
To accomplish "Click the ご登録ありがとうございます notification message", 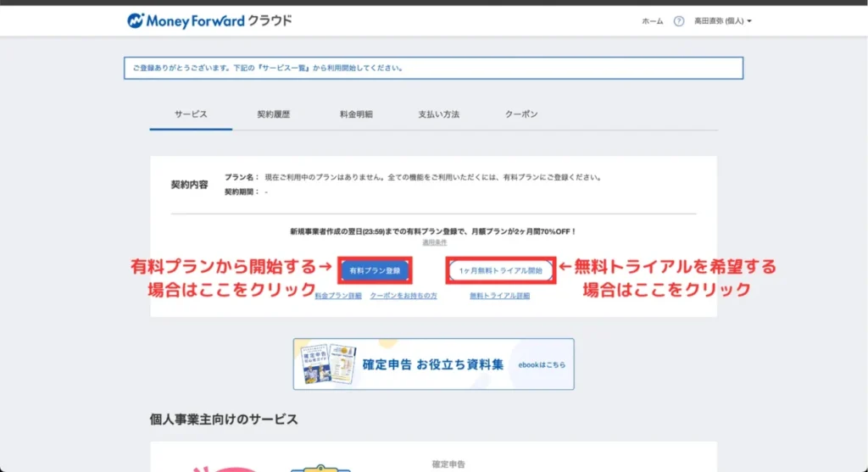I will (433, 68).
